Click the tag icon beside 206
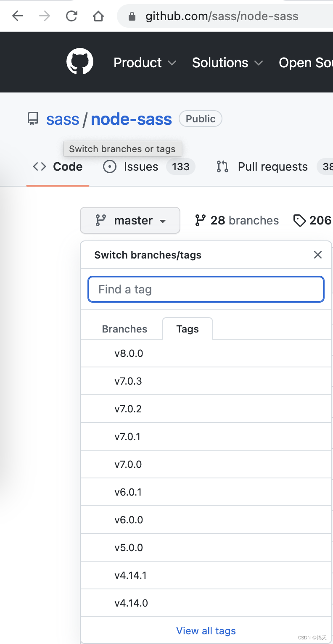 (x=300, y=220)
